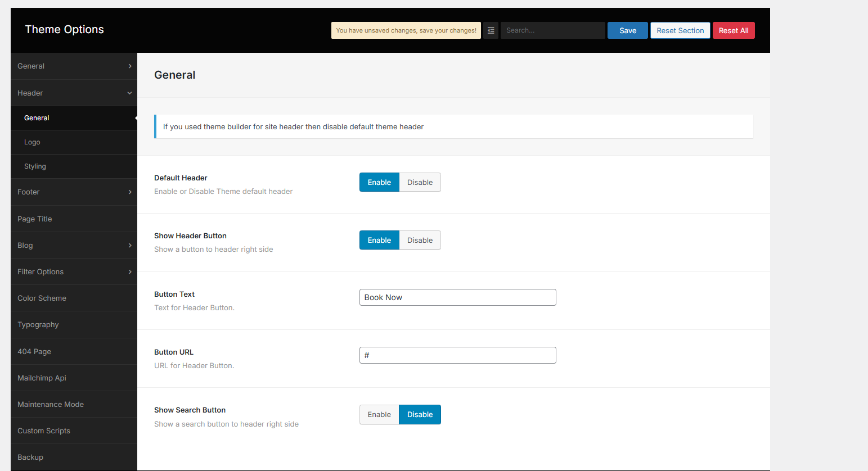Collapse the Header sidebar section
Screen dimensions: 868x471
tap(129, 93)
